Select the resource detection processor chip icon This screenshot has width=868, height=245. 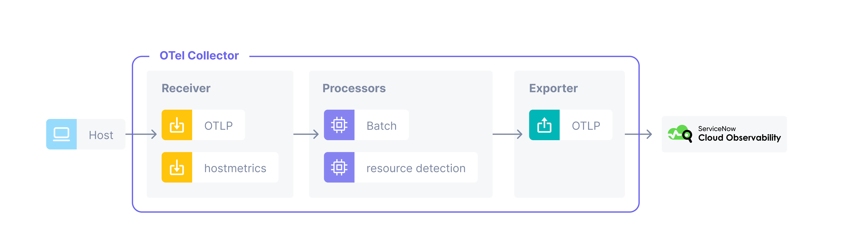[x=339, y=167]
